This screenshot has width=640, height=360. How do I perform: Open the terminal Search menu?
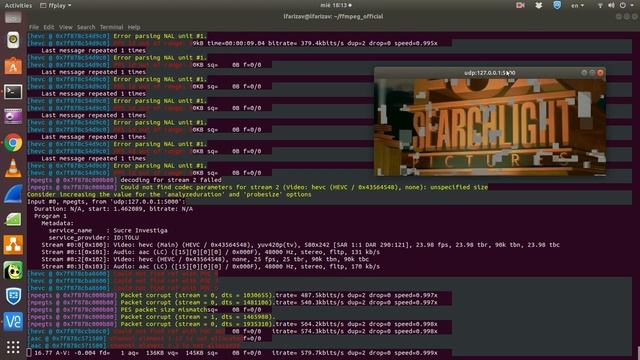click(86, 27)
